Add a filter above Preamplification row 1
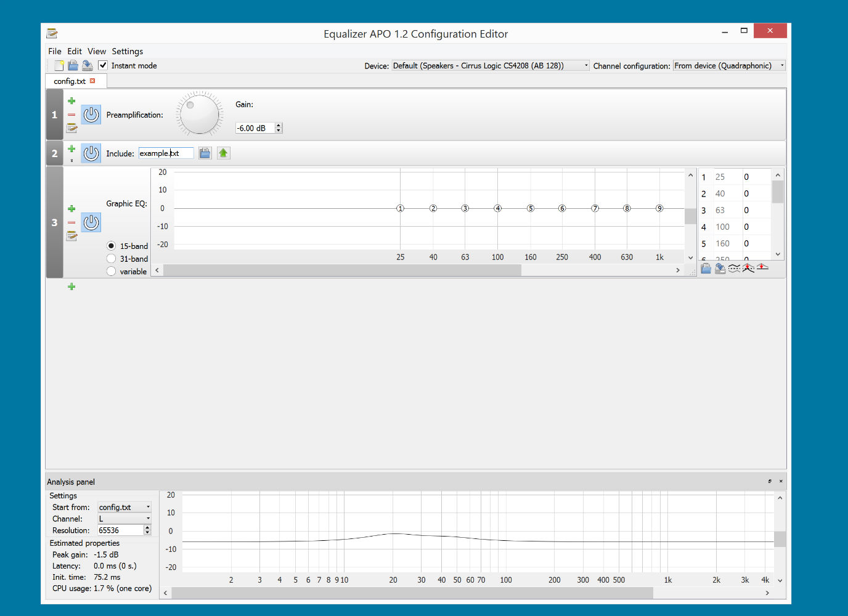The width and height of the screenshot is (848, 616). pyautogui.click(x=71, y=101)
